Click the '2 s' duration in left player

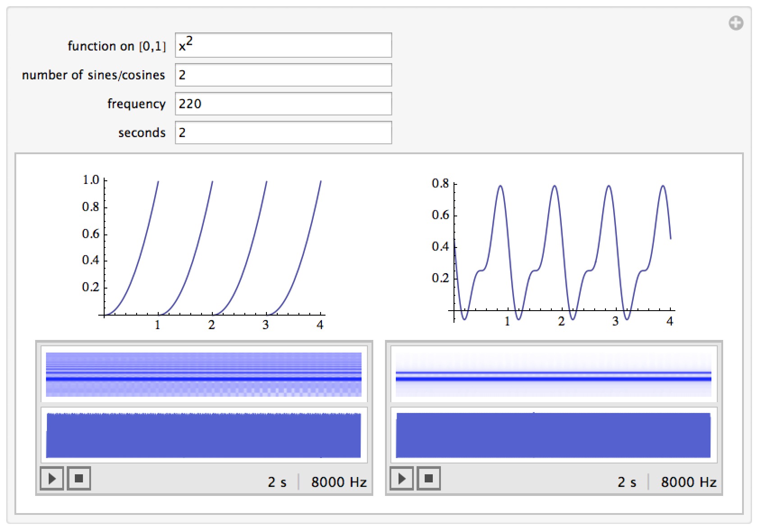click(x=277, y=482)
